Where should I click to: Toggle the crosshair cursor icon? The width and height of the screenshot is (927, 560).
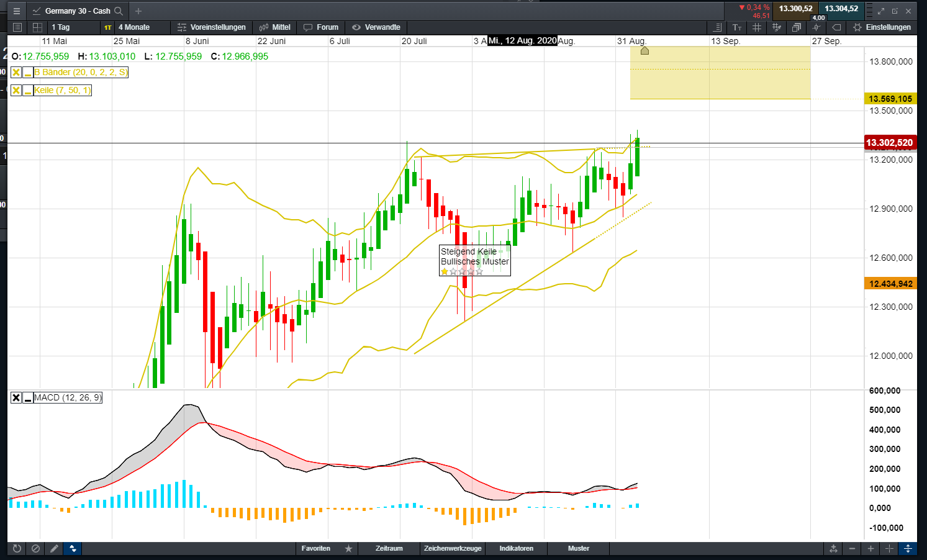point(816,27)
